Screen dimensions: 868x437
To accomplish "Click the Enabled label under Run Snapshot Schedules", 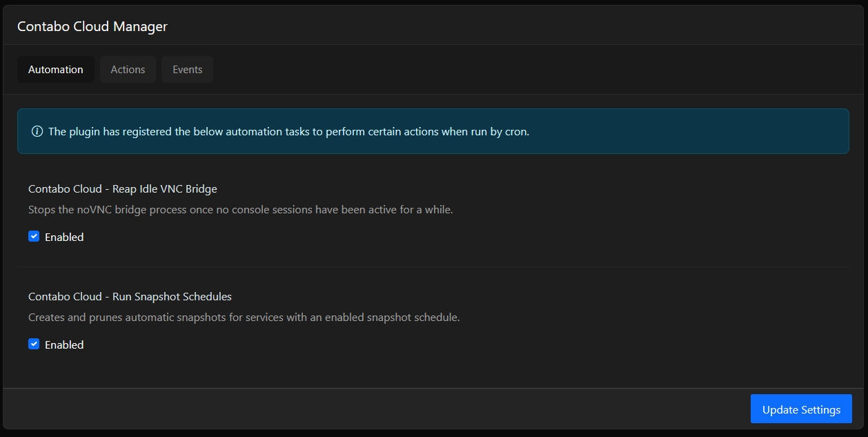I will coord(64,344).
